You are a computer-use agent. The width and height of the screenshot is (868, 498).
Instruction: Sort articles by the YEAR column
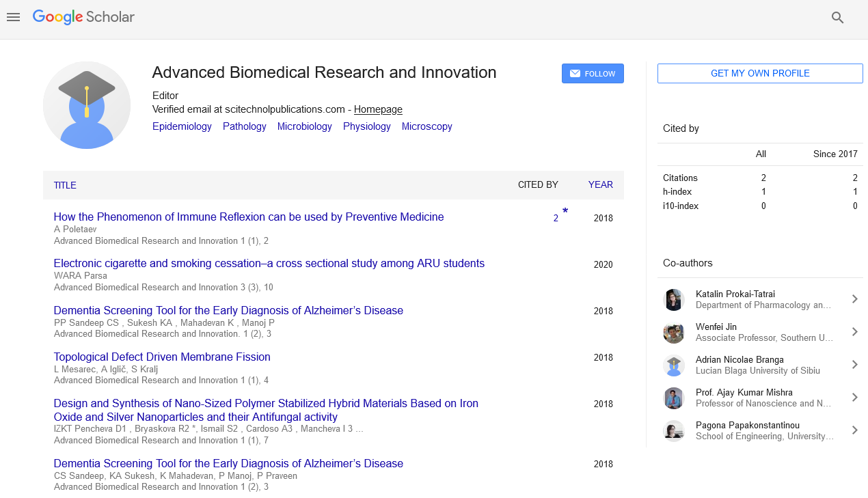pyautogui.click(x=600, y=184)
